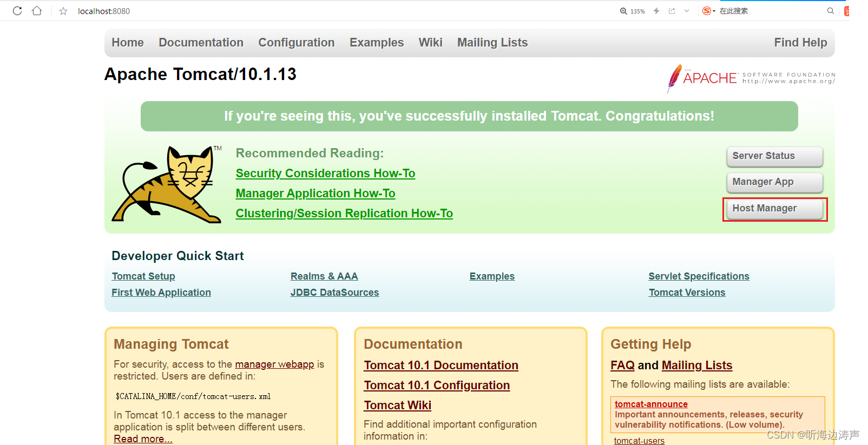Open Tomcat 10.1 Documentation link
Image resolution: width=868 pixels, height=445 pixels.
[x=441, y=365]
